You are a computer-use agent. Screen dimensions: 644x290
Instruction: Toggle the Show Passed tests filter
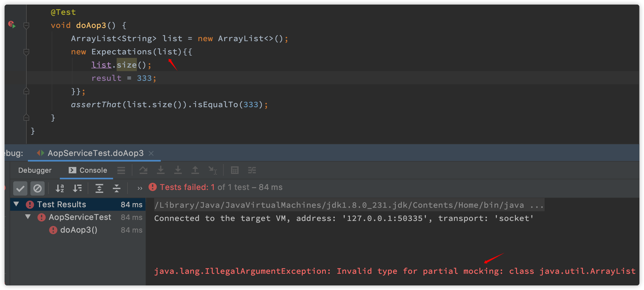(x=20, y=188)
